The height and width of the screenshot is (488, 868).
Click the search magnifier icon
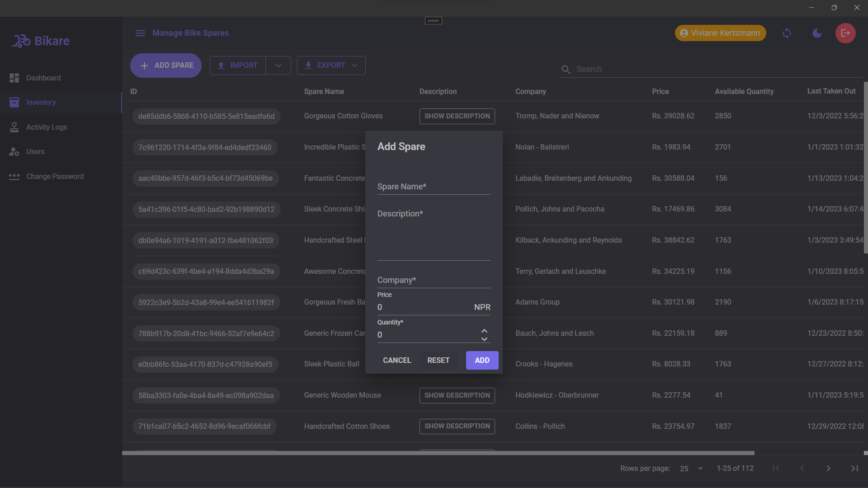pos(566,69)
